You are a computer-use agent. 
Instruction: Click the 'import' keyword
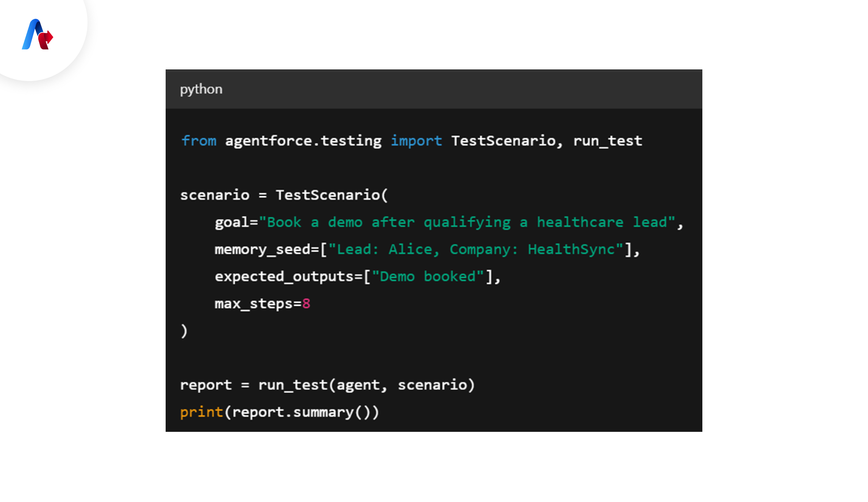[x=416, y=141]
